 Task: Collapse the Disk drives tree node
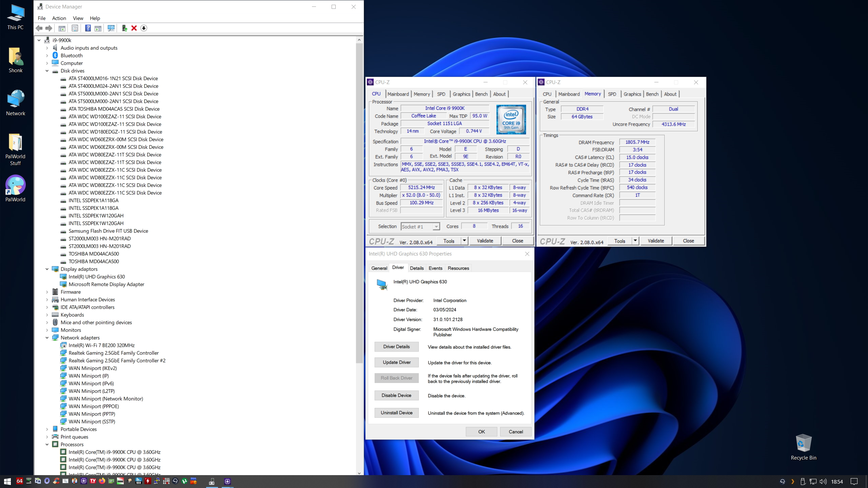47,71
